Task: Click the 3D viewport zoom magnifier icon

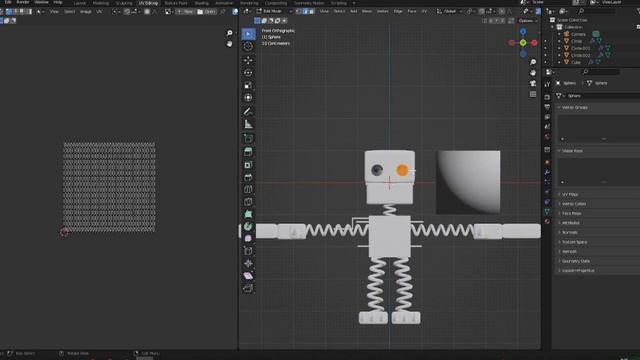Action: pos(533,62)
